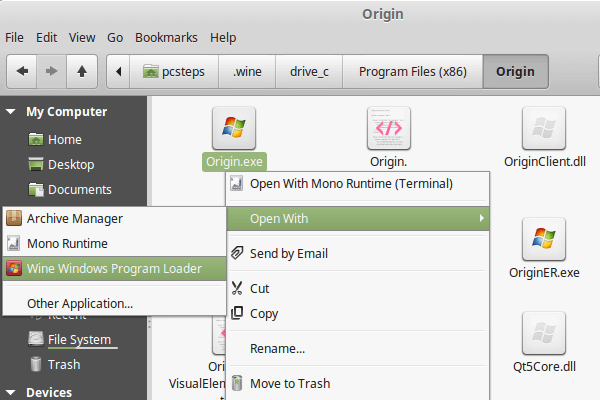Go back with the left arrow button
The width and height of the screenshot is (600, 400).
[22, 71]
